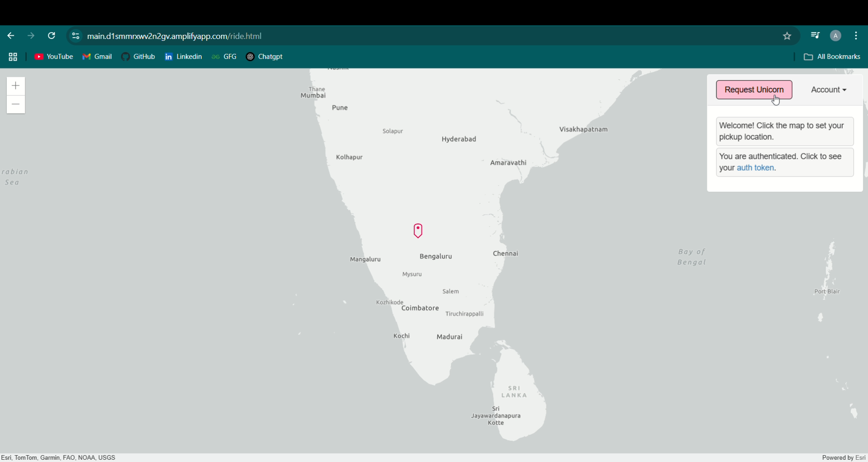Click Salem on the map

click(x=451, y=291)
